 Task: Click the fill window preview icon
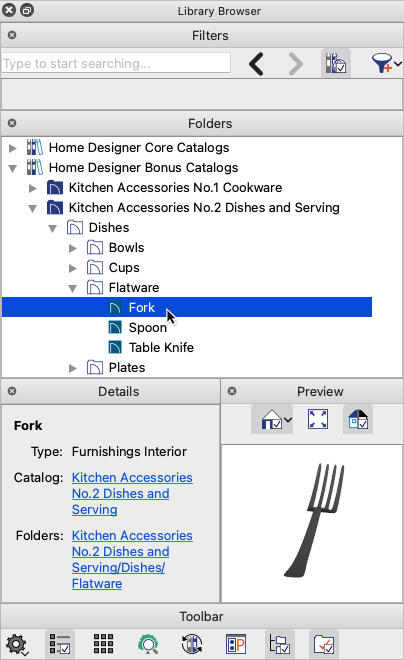[x=318, y=419]
